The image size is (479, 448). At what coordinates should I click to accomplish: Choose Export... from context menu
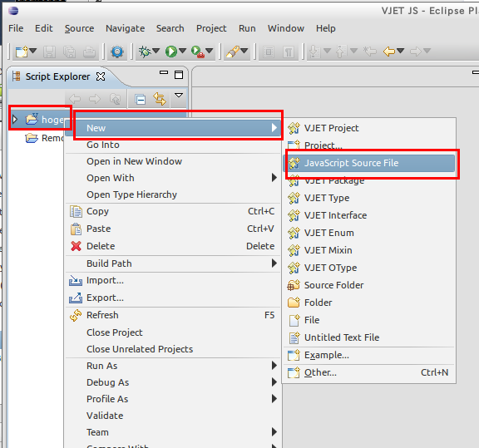(x=173, y=298)
